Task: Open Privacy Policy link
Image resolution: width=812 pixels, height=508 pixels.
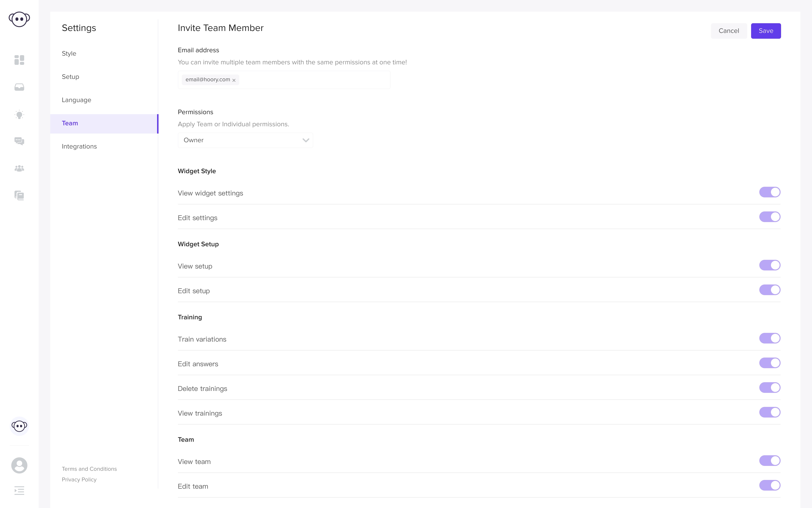Action: [x=79, y=479]
